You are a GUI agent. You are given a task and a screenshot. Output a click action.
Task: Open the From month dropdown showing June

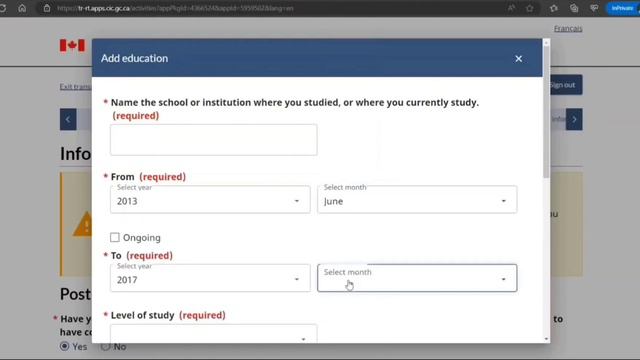tap(417, 200)
